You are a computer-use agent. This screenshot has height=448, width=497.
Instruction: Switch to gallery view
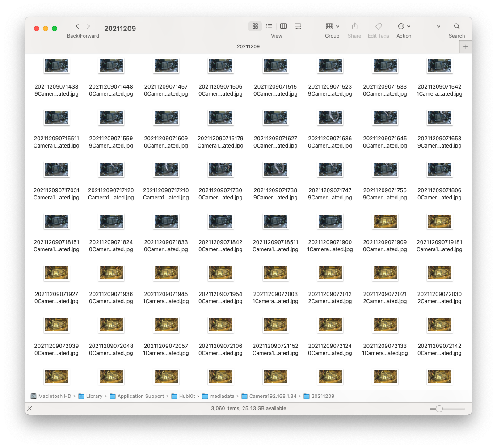pos(298,26)
